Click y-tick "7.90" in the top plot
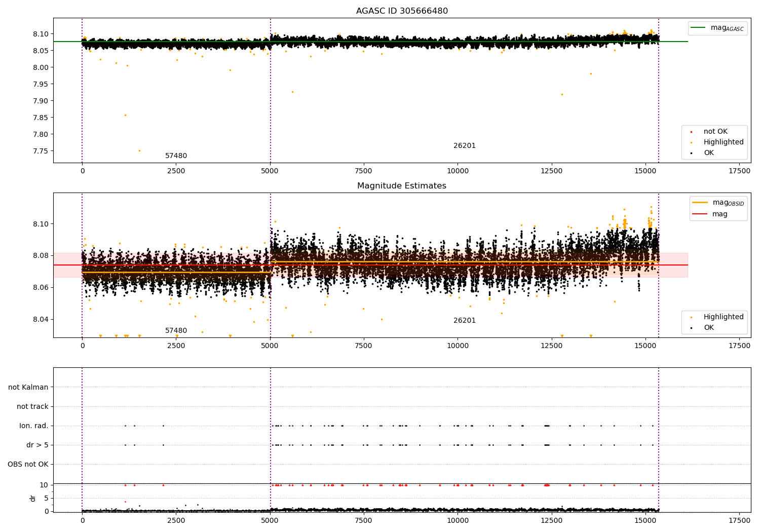760x532 pixels. (x=41, y=101)
